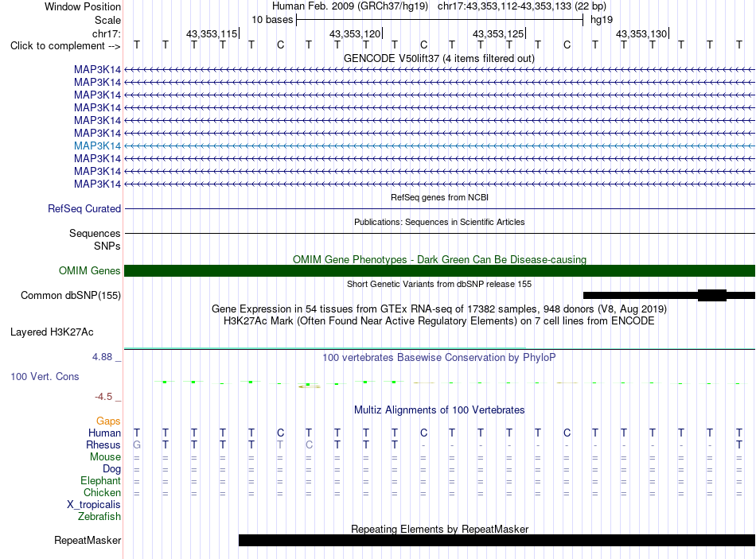
Task: Open 'Publications: Sequences in Scientific Articles' title
Action: point(439,222)
